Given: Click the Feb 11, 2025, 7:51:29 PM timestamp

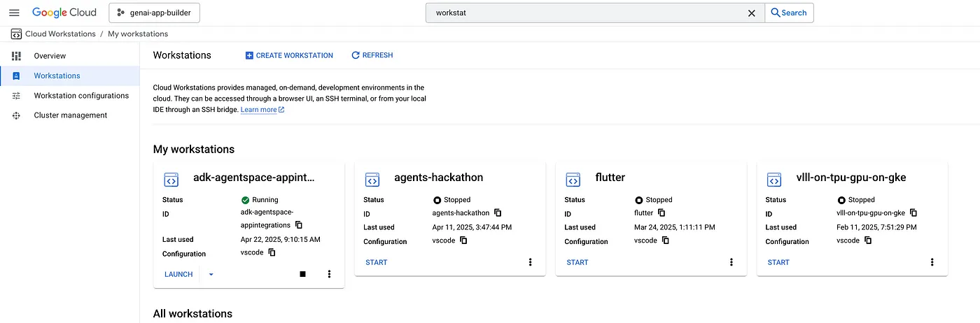Looking at the screenshot, I should click(876, 227).
